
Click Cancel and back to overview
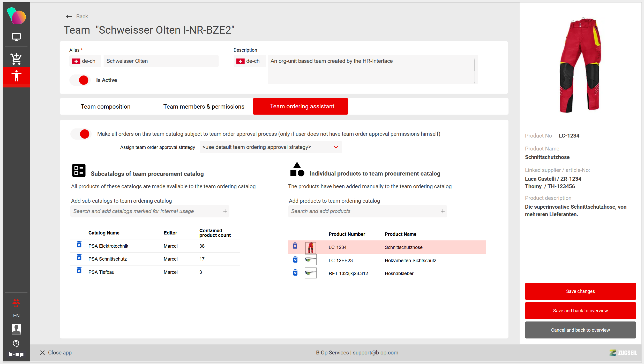[x=580, y=330]
